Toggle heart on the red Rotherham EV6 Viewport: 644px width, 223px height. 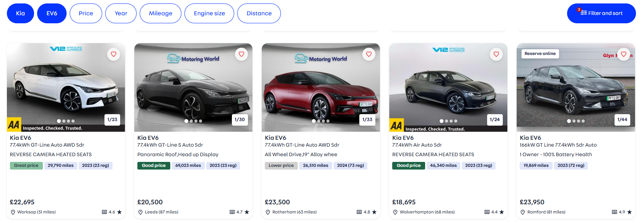368,54
